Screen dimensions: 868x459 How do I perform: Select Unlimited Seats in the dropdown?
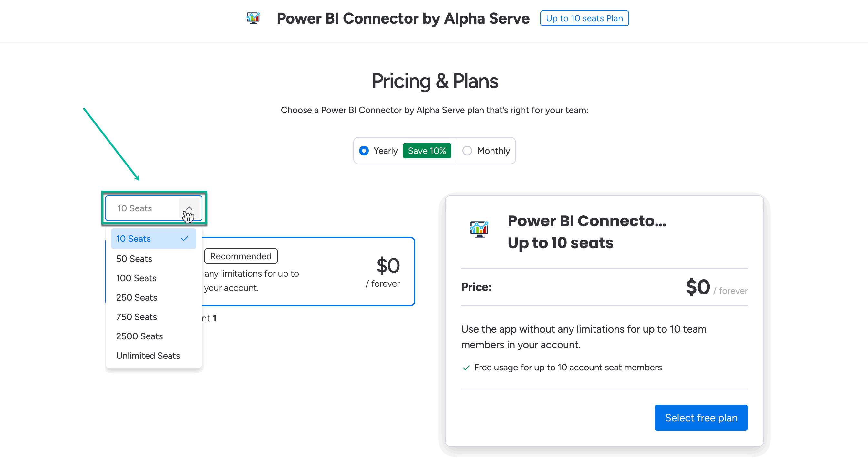[x=148, y=356]
